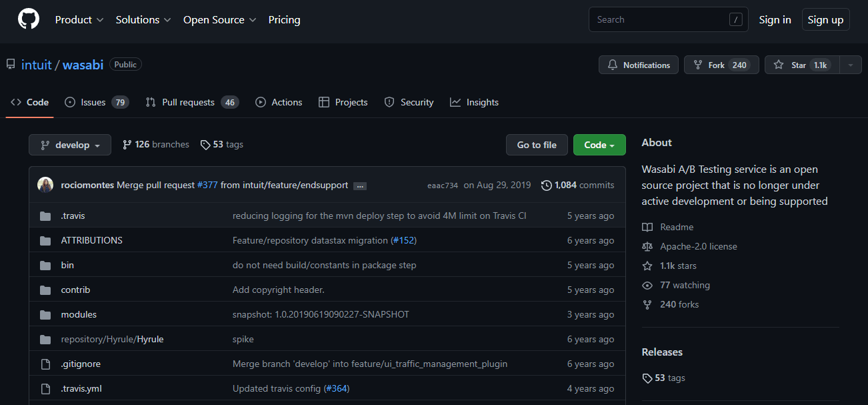Open the Star lists dropdown arrow
Screen dimensions: 868x405
tap(850, 65)
